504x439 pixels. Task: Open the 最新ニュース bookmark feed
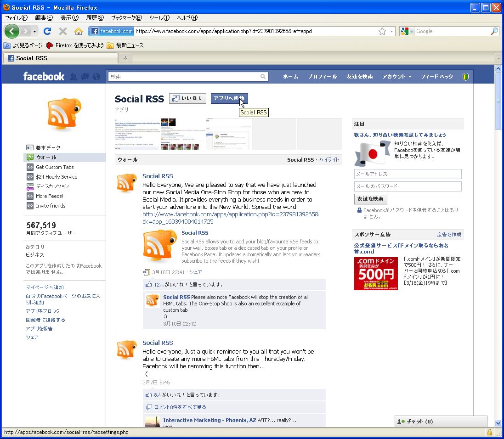[x=125, y=45]
